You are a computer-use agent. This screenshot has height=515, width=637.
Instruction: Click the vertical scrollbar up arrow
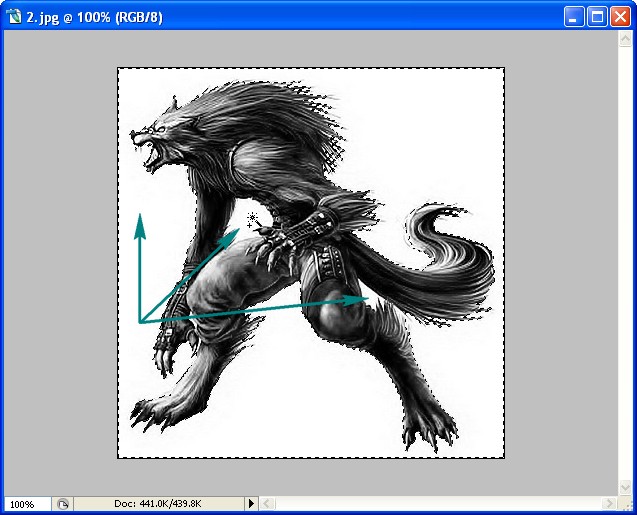click(625, 39)
